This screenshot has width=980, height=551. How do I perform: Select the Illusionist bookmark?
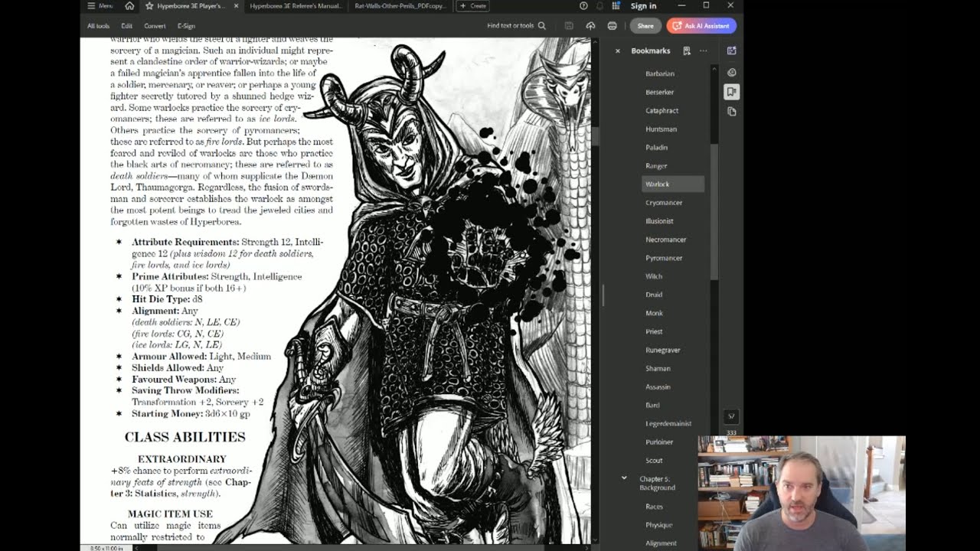659,221
